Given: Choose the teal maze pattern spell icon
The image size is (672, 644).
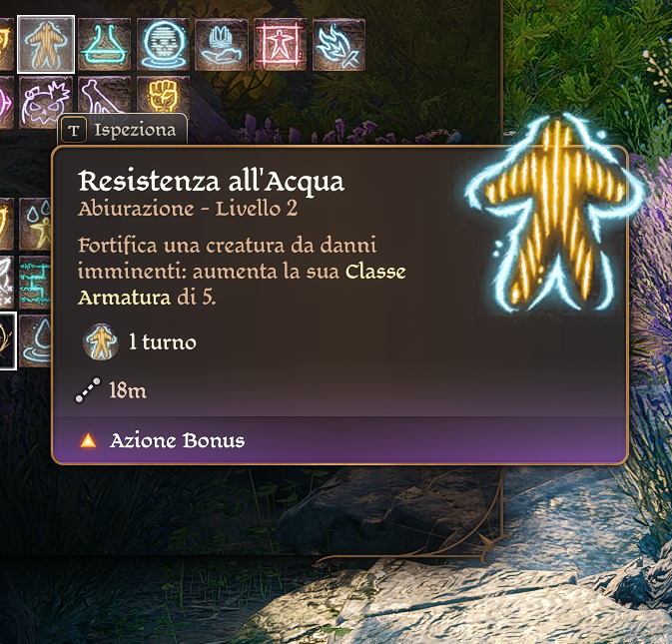Looking at the screenshot, I should pos(35,283).
